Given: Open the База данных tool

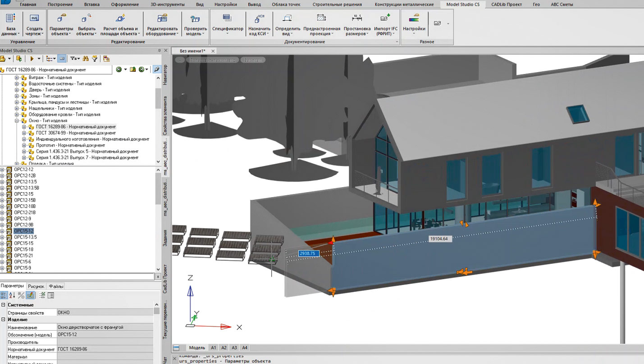Looking at the screenshot, I should tap(10, 24).
